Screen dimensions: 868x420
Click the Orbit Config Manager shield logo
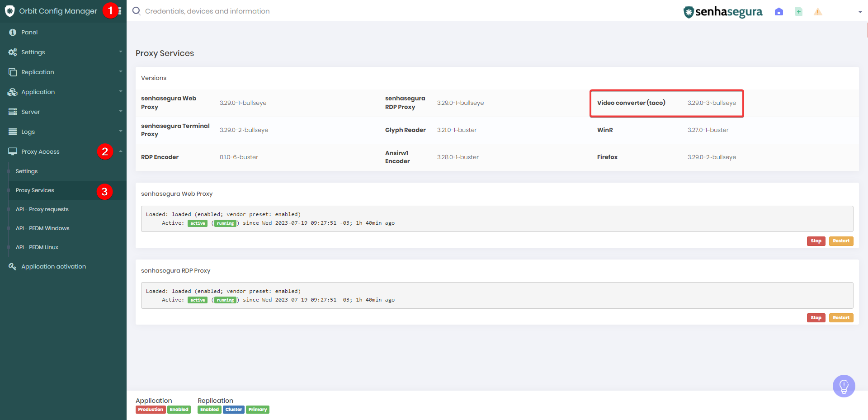[x=9, y=11]
